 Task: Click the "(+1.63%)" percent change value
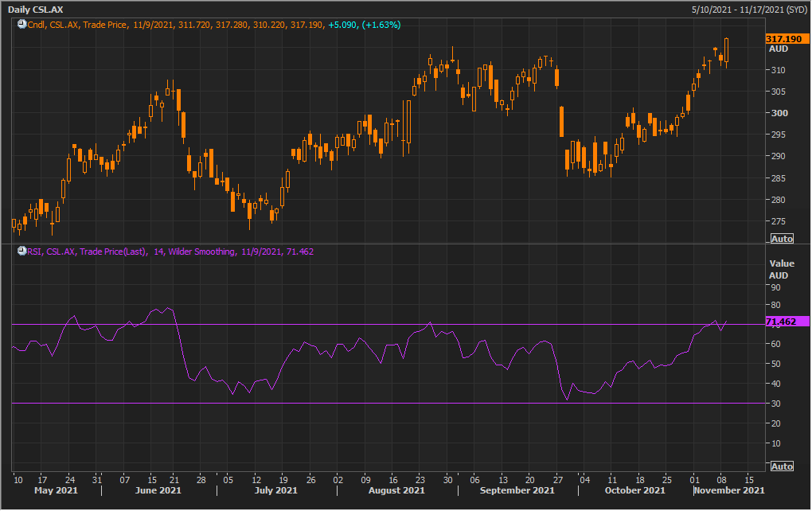(381, 25)
